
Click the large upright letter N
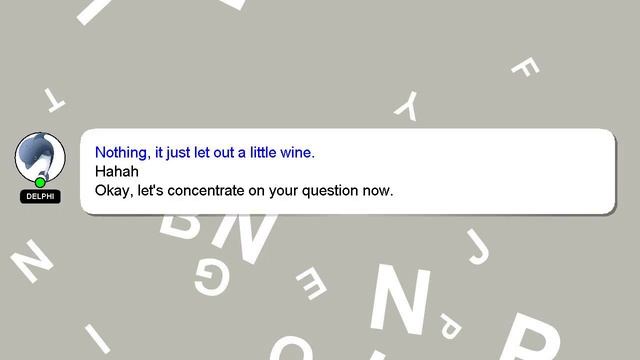point(400,299)
